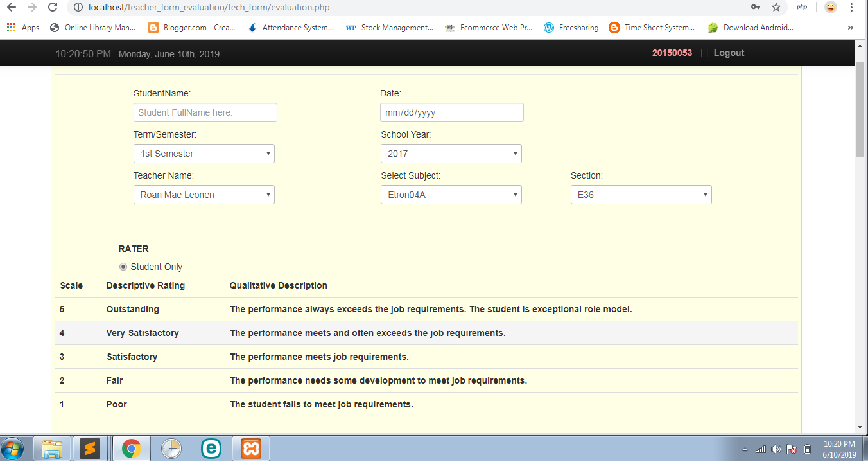868x462 pixels.
Task: Open the 20150053 student ID link
Action: 672,53
